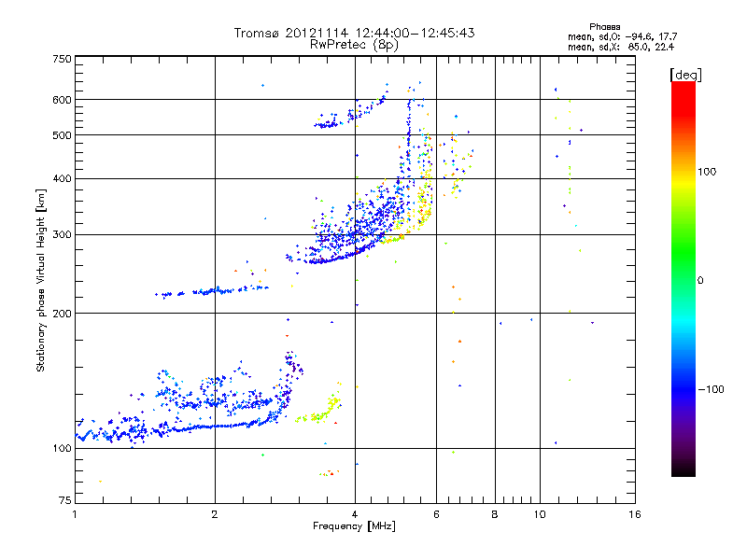Click the y-axis '500' tick label
The width and height of the screenshot is (747, 560).
tap(62, 135)
